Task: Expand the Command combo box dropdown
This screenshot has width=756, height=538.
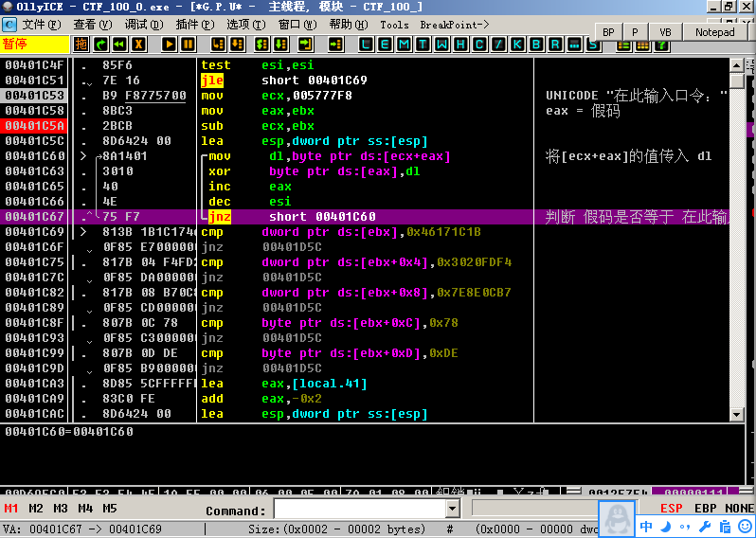Action: click(453, 510)
